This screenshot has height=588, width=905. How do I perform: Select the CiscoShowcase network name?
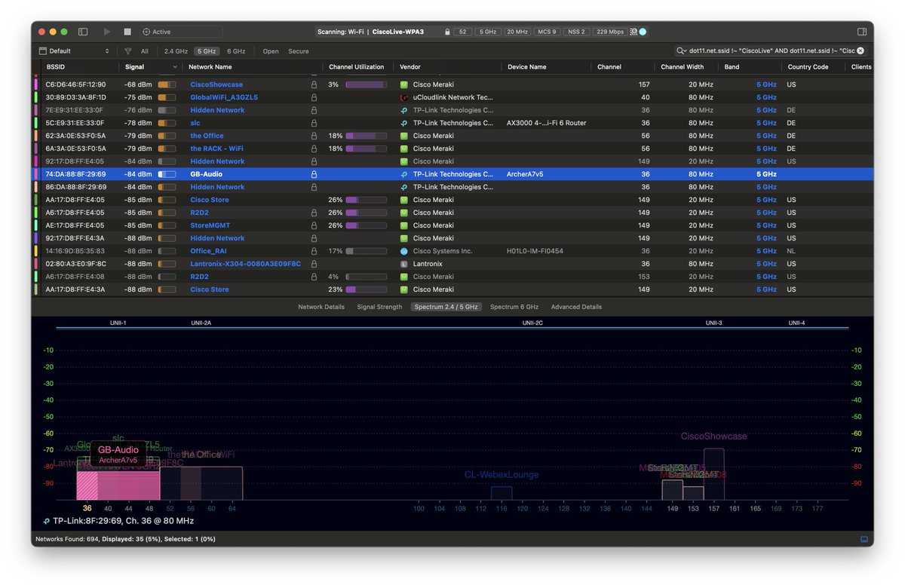[216, 84]
